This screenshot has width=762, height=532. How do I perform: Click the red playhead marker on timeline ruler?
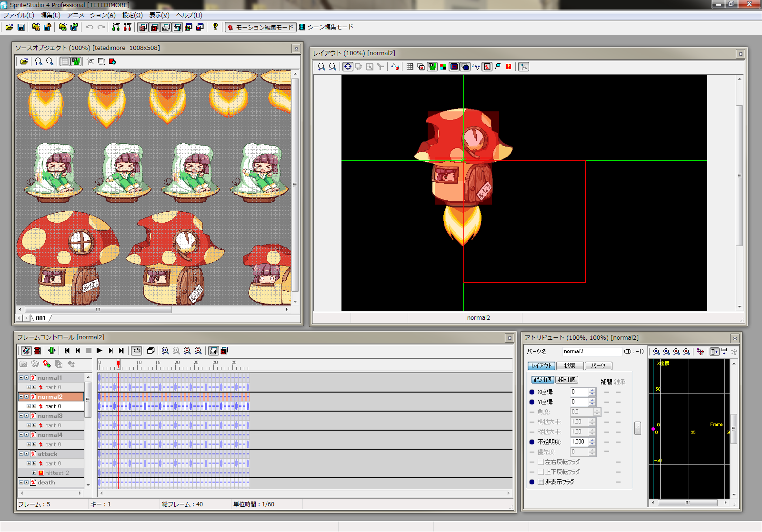pyautogui.click(x=119, y=364)
